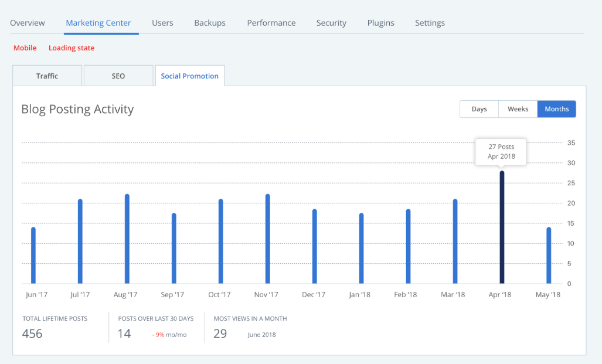Click the Feb '18 bar
The height and width of the screenshot is (364, 602).
point(408,246)
